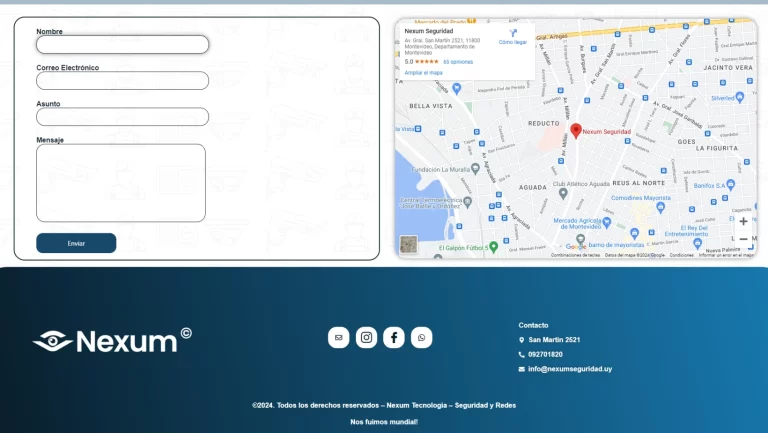
Task: Focus the Asunto input field
Action: [x=122, y=117]
